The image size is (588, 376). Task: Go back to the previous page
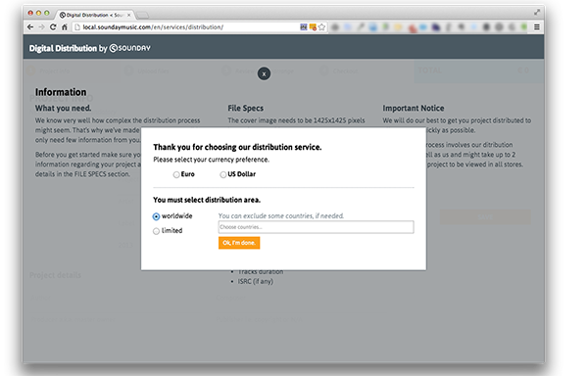point(30,27)
